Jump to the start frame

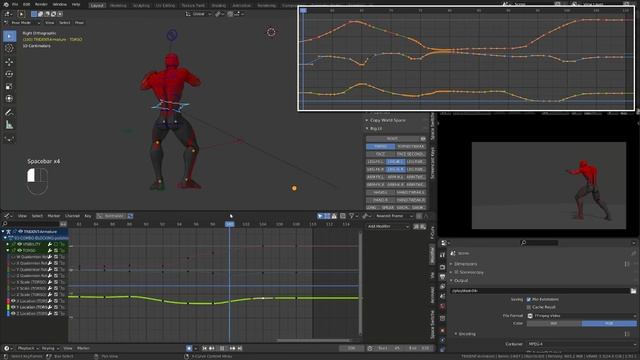(204, 348)
